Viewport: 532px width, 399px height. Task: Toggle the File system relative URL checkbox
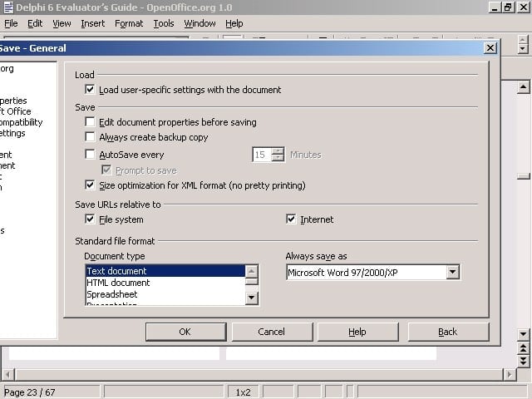(90, 219)
